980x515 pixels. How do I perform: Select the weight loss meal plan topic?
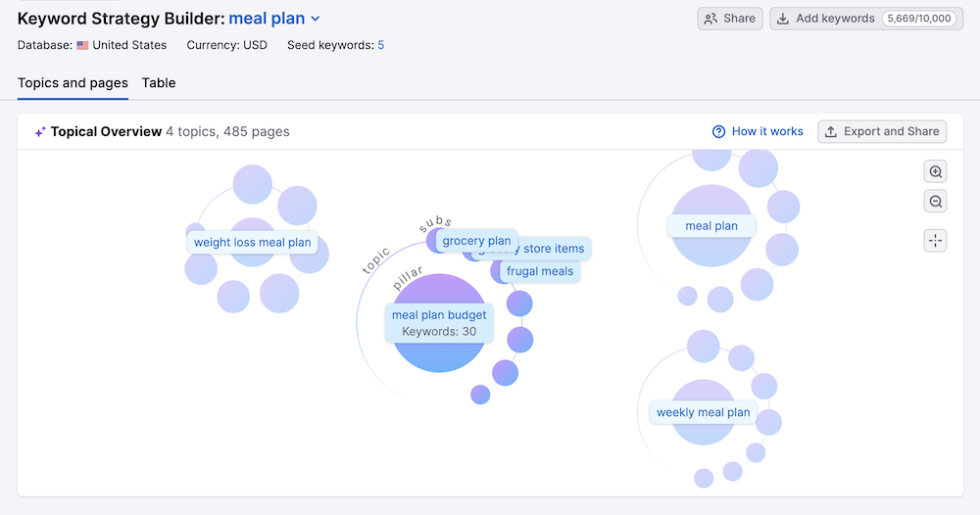(253, 242)
